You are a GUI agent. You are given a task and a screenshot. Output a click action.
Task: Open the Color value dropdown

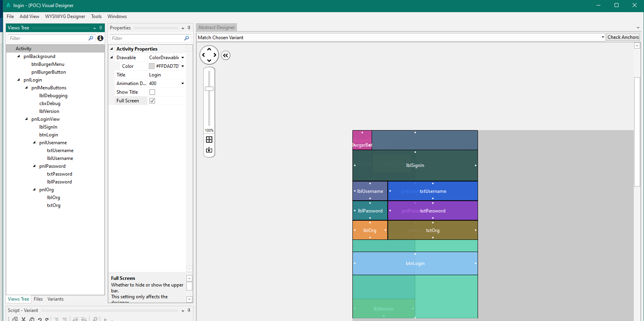click(182, 66)
